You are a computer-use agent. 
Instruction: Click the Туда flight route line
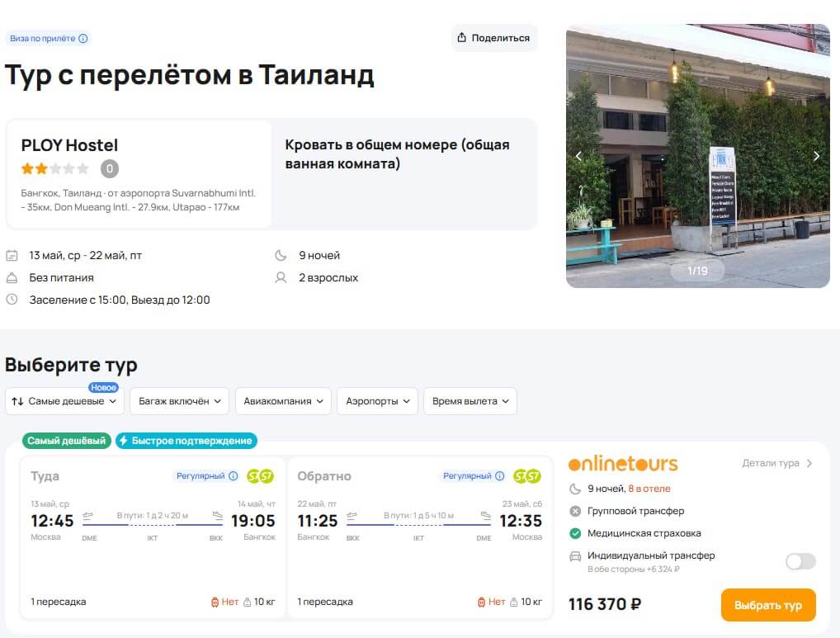tap(153, 525)
